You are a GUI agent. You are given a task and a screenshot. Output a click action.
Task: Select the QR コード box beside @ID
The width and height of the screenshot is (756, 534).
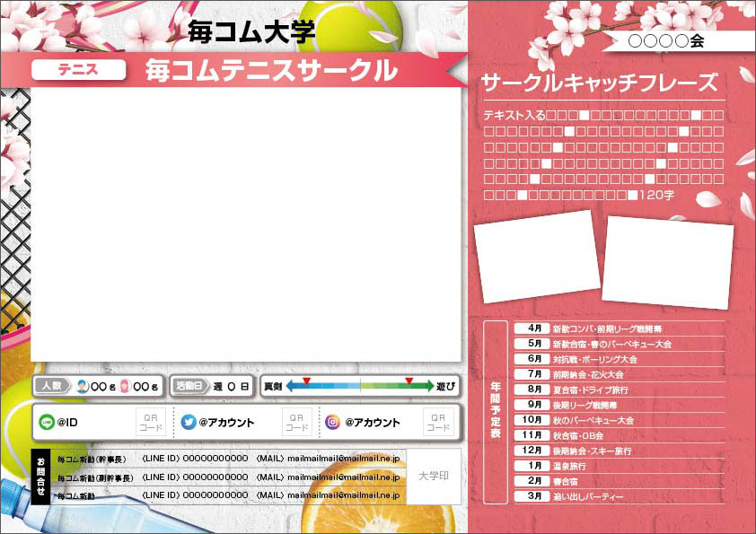(151, 422)
